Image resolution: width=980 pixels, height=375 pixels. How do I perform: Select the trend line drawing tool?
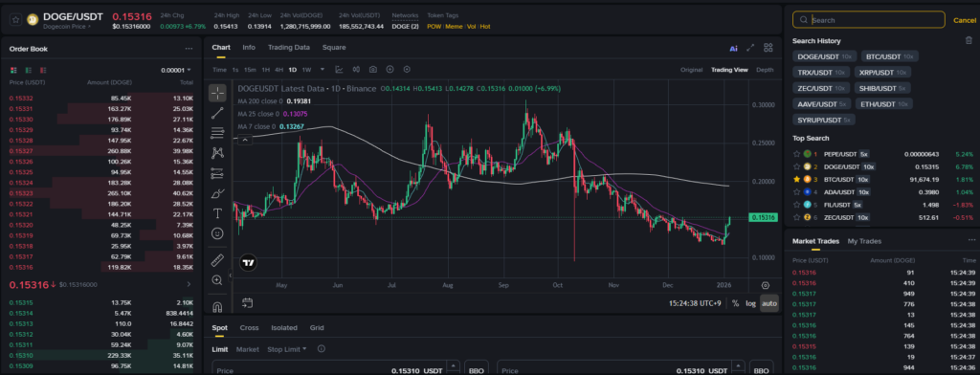click(x=217, y=113)
